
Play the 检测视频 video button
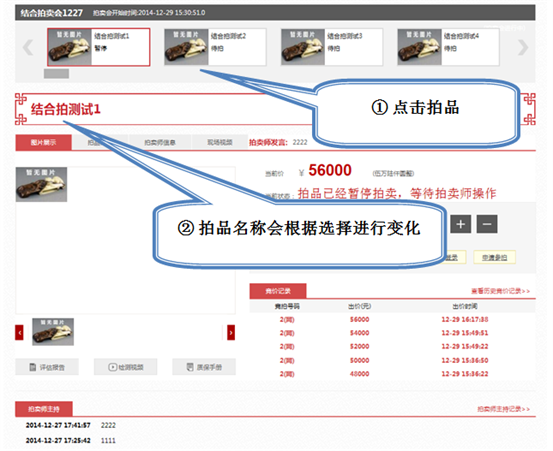tap(126, 367)
